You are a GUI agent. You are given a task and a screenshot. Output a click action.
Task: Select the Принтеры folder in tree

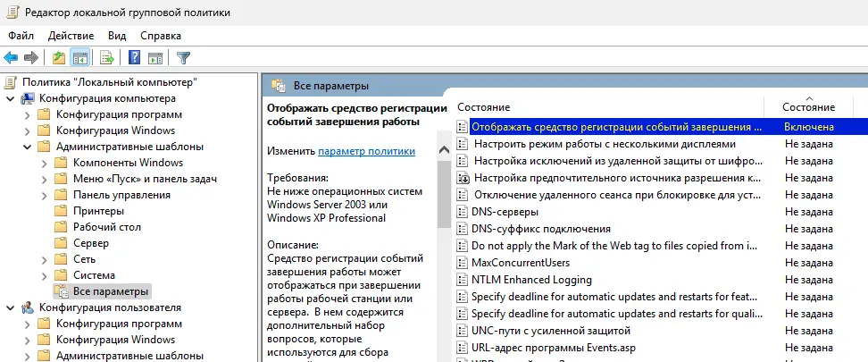[x=98, y=211]
